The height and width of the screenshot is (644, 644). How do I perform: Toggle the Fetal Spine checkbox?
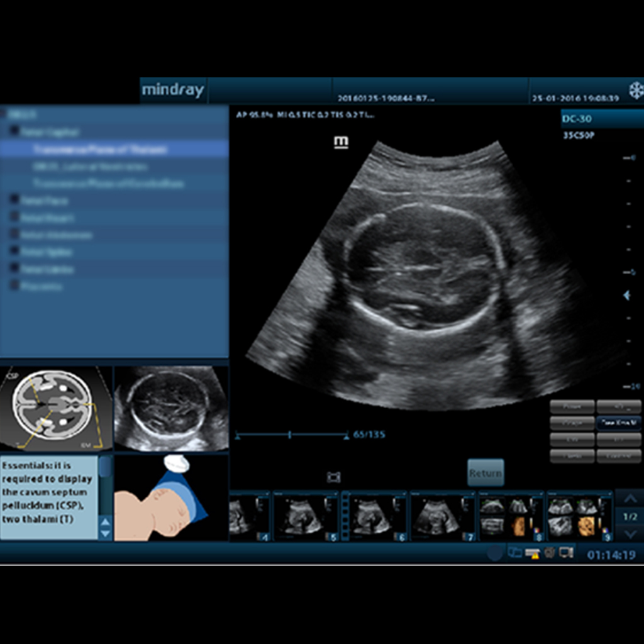14,252
